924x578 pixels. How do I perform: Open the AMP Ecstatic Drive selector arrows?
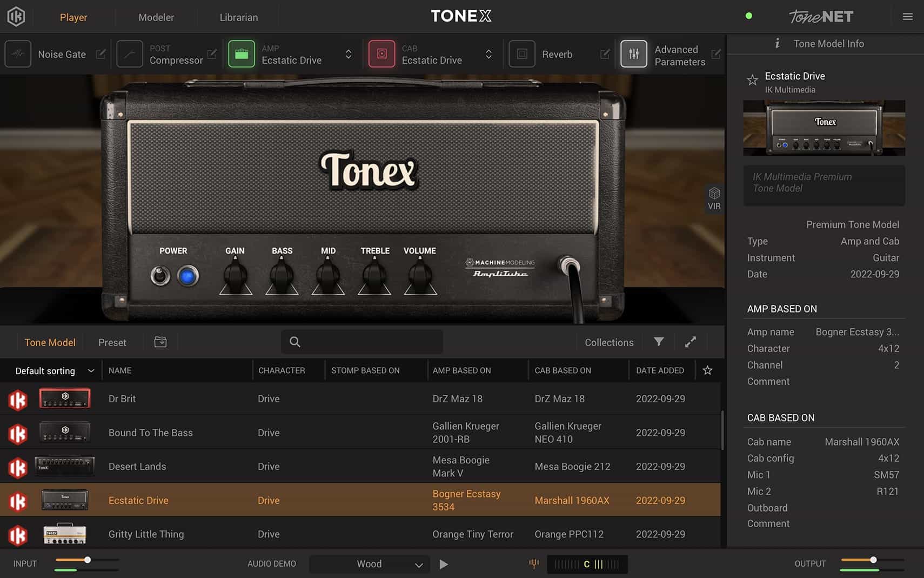point(349,54)
